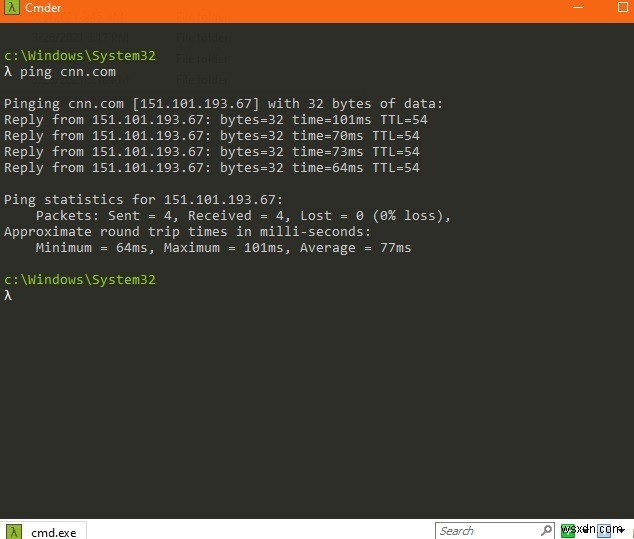Click the green new console button
The width and height of the screenshot is (634, 539).
pyautogui.click(x=568, y=531)
